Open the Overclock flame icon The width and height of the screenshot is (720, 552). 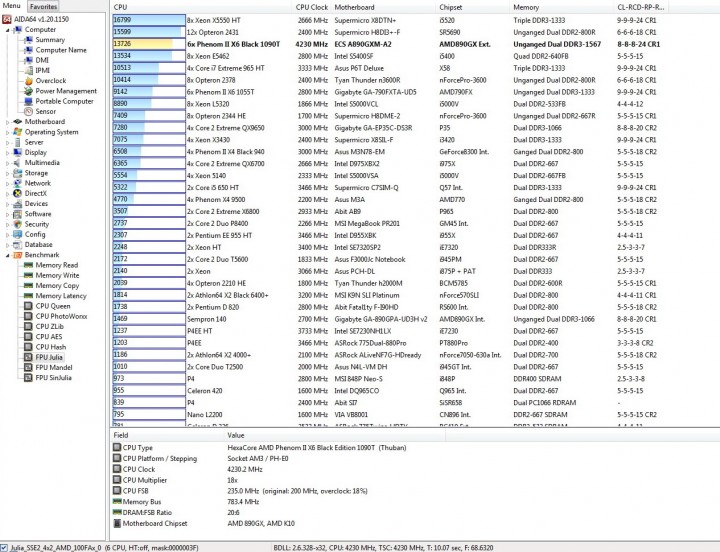click(28, 81)
